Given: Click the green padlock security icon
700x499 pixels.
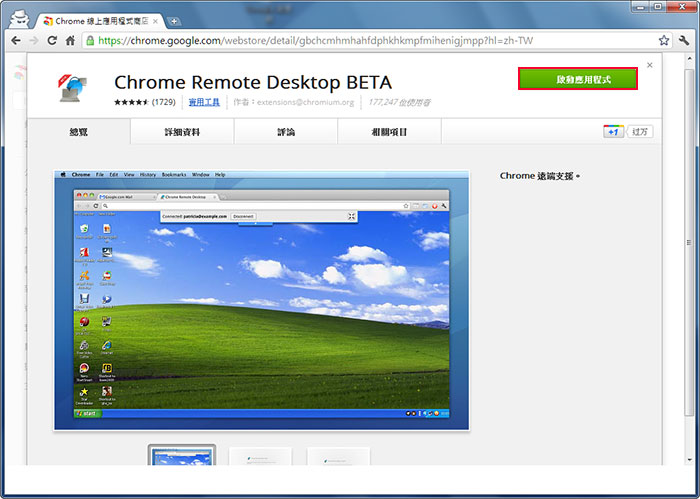Looking at the screenshot, I should (90, 41).
